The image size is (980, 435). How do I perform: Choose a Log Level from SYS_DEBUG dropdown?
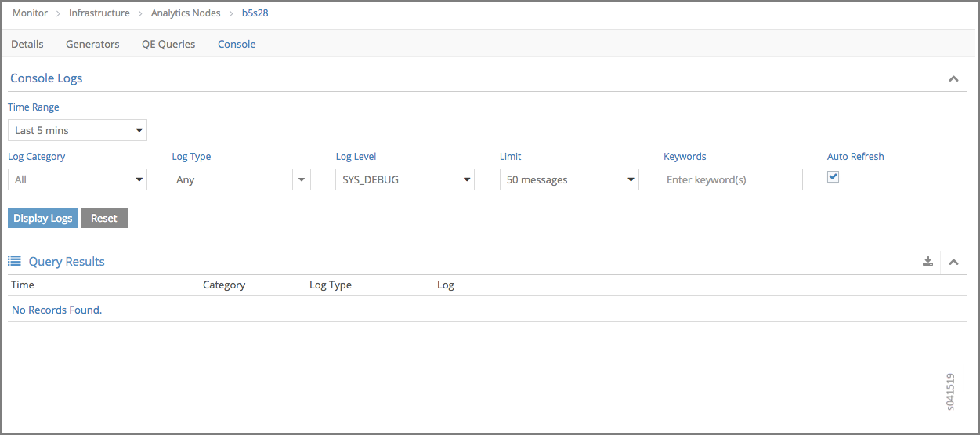405,179
